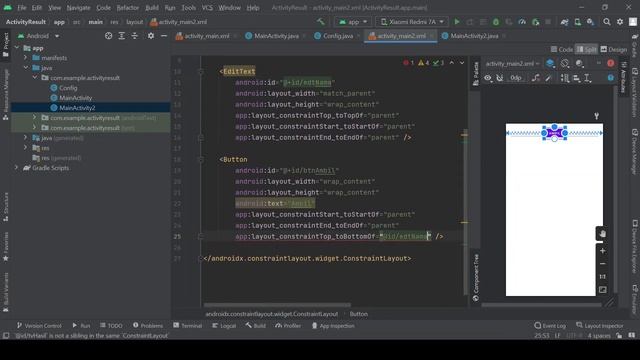Image resolution: width=640 pixels, height=360 pixels.
Task: Switch editor to Split view
Action: click(x=586, y=49)
